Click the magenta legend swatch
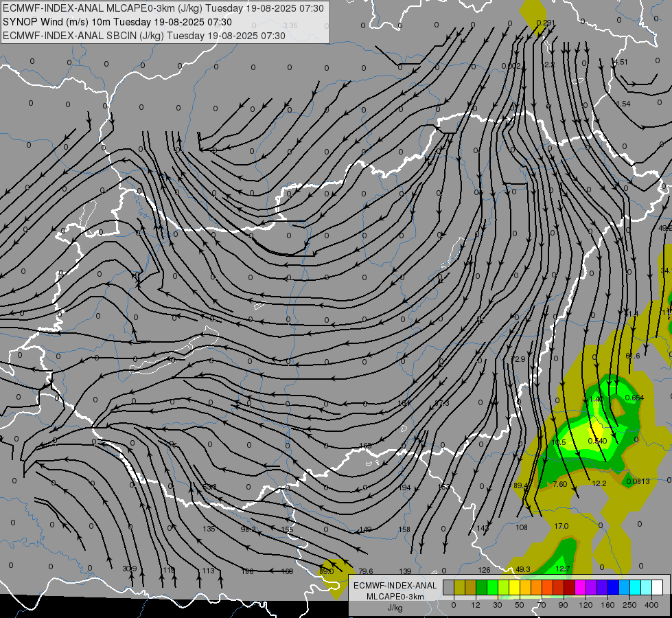 tap(580, 587)
